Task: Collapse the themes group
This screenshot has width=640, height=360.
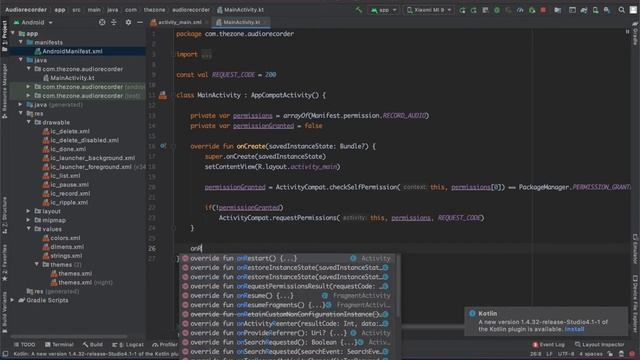Action: [37, 264]
